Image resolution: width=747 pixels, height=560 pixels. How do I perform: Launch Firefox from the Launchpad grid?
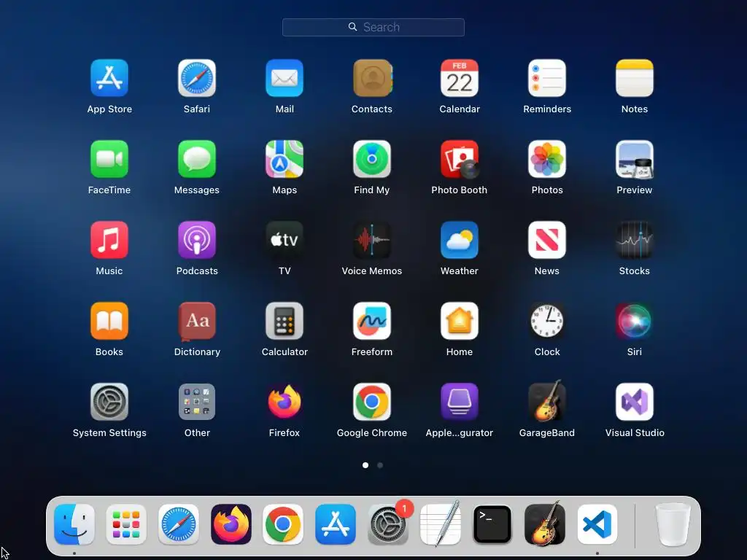click(285, 402)
